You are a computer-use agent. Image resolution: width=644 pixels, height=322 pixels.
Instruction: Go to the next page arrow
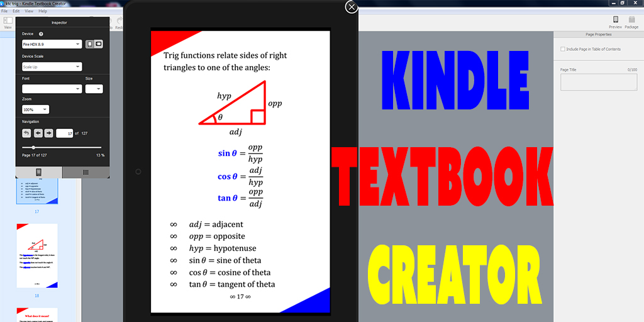[48, 133]
